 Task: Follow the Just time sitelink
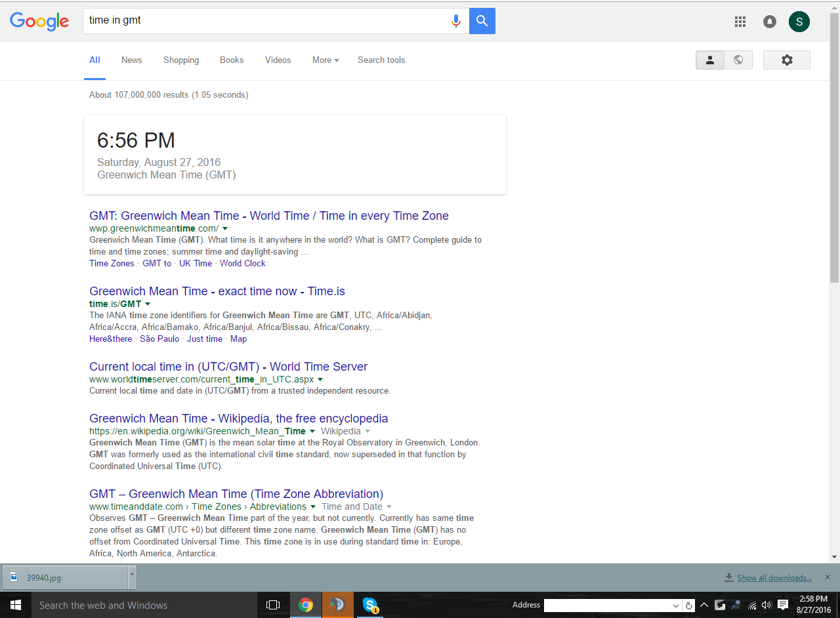205,339
